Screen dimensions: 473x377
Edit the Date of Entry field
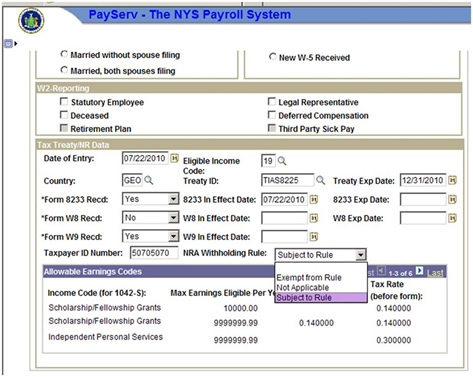click(x=145, y=158)
